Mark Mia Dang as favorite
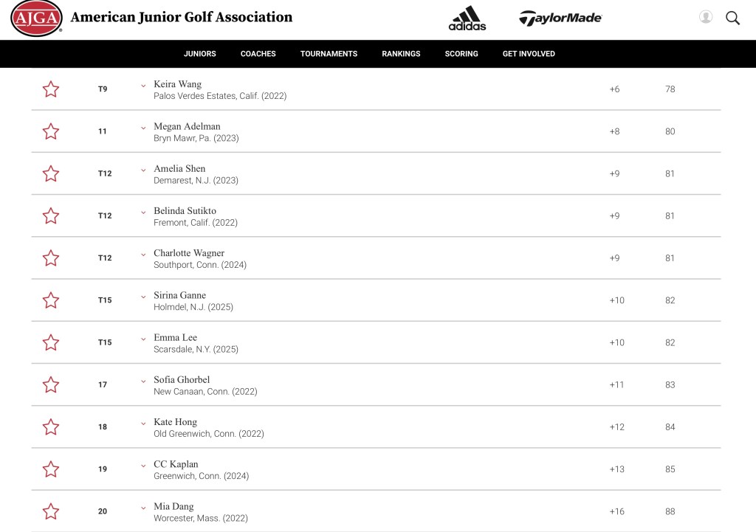756x532 pixels. point(51,511)
